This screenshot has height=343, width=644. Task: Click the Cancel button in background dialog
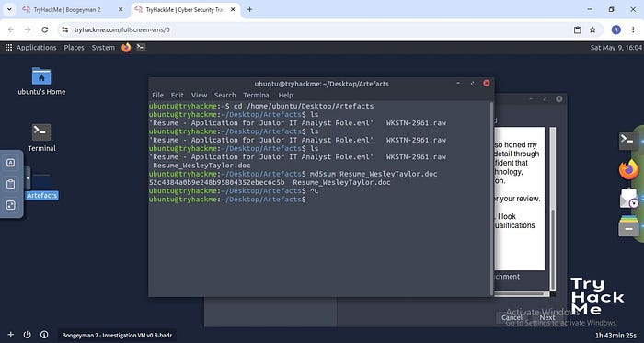click(x=512, y=317)
